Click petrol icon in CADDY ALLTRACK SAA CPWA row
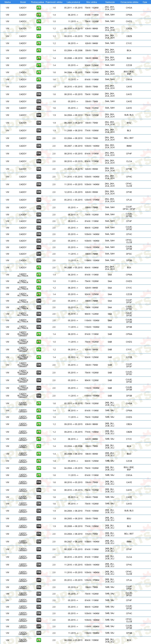 (x=39, y=275)
